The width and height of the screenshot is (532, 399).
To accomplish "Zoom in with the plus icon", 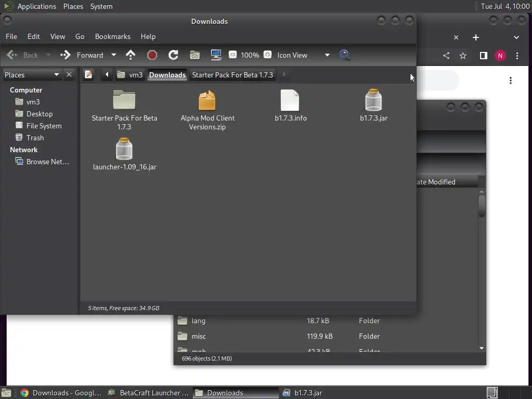I will point(268,55).
